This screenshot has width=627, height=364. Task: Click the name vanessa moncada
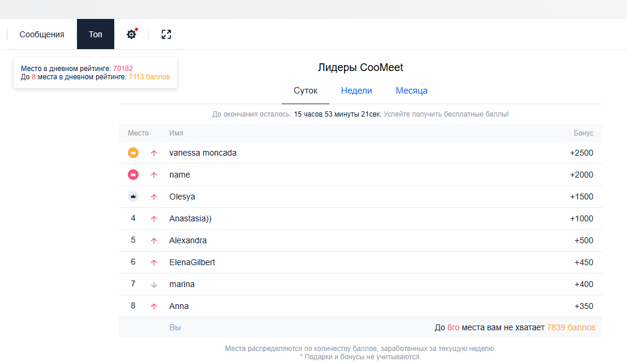point(203,153)
